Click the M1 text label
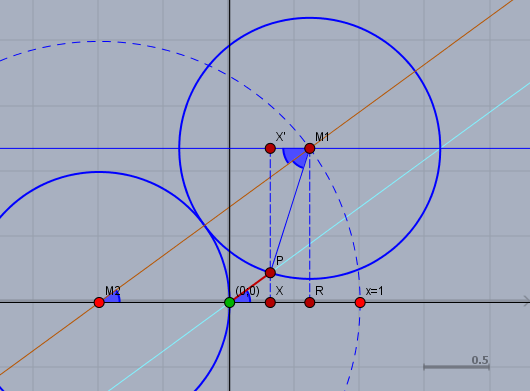 [322, 137]
